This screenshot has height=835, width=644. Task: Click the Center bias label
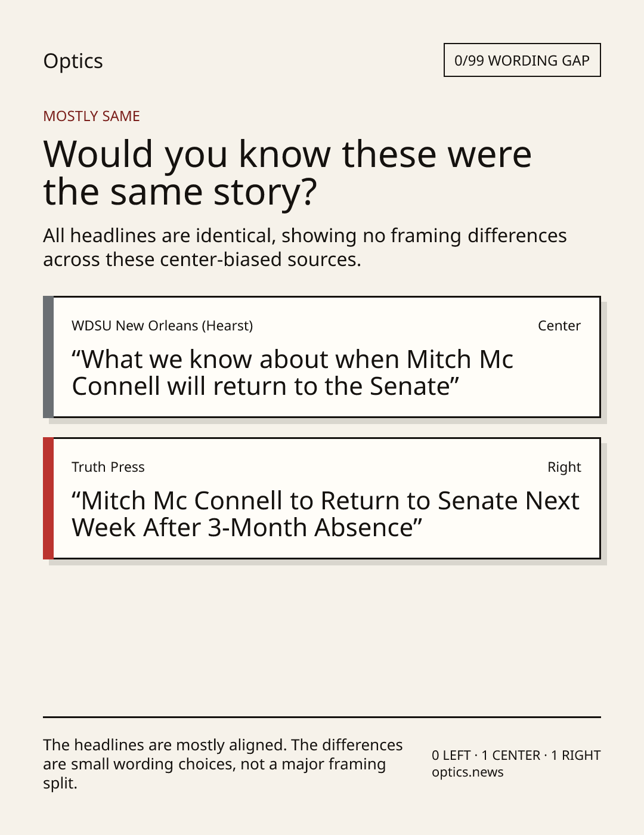click(x=559, y=326)
